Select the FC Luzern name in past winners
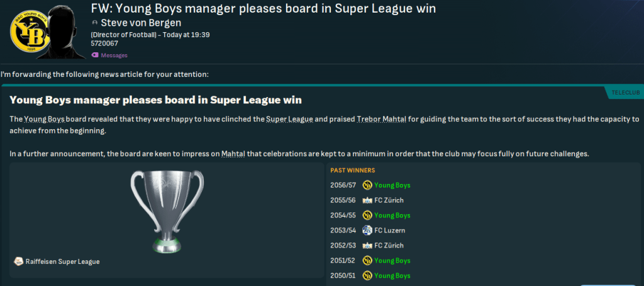 coord(391,231)
